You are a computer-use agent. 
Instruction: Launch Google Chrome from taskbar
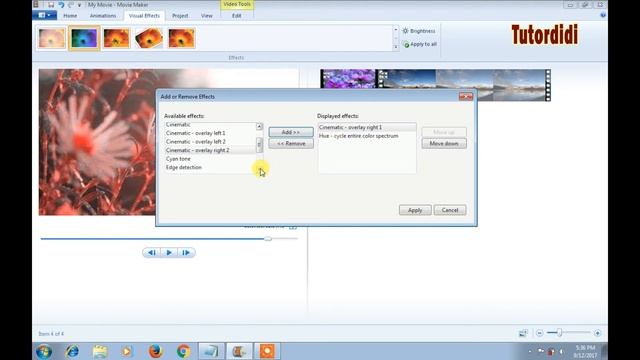(183, 351)
